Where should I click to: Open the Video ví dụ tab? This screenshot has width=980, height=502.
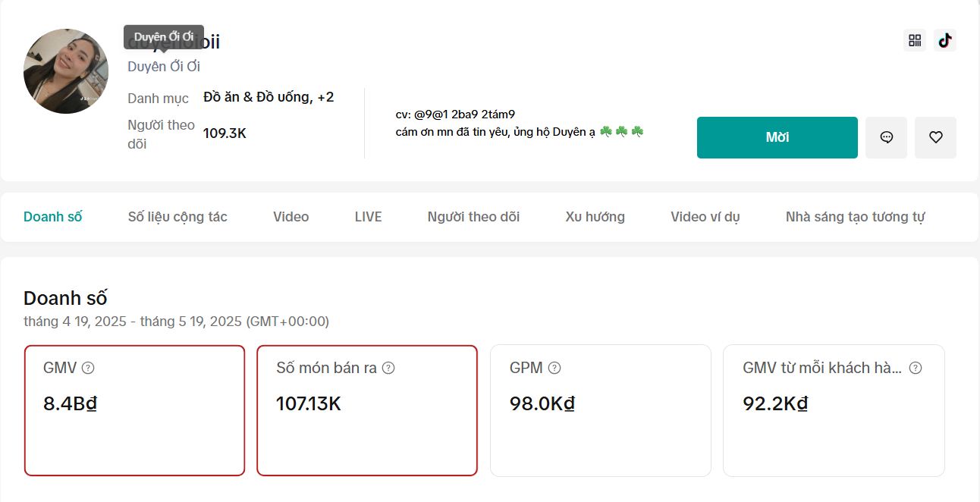pos(705,217)
